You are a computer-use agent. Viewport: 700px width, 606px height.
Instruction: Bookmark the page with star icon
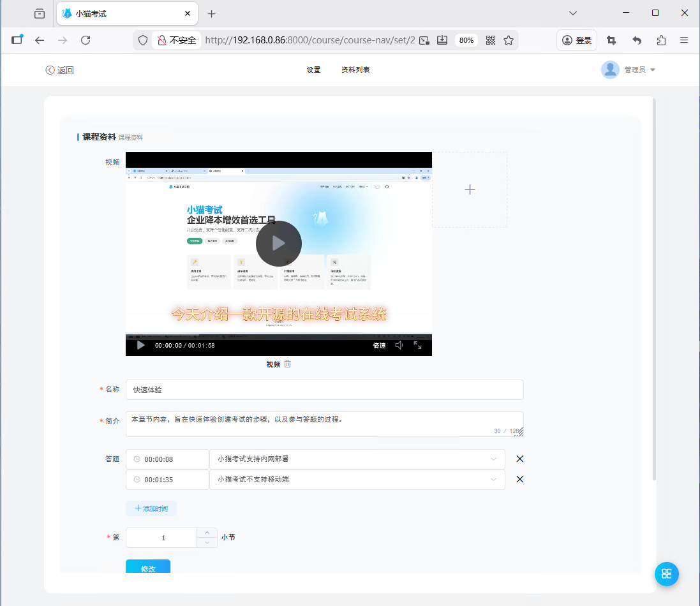509,40
